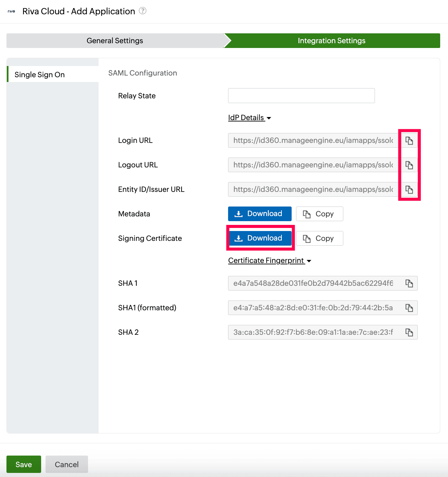Download the Signing Certificate

(260, 238)
